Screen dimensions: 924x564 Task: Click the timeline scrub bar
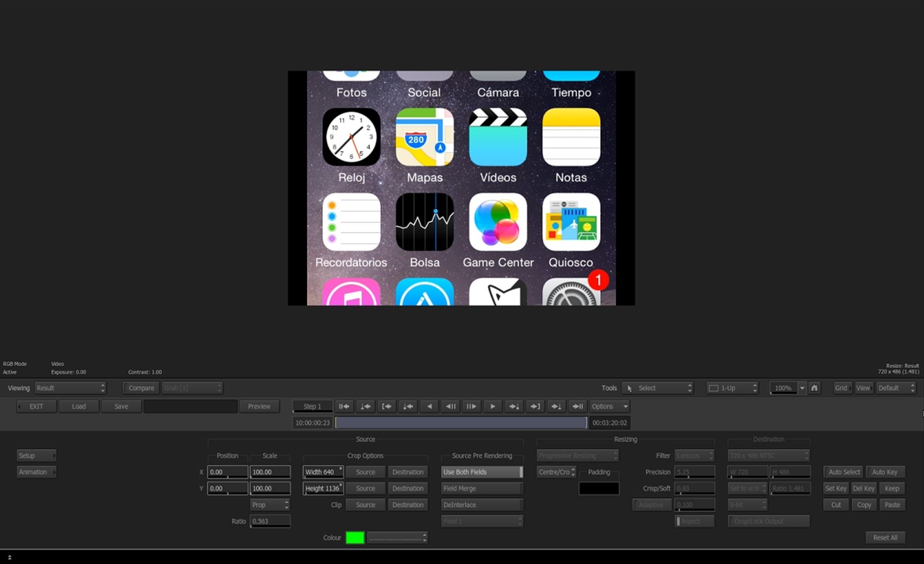click(461, 422)
